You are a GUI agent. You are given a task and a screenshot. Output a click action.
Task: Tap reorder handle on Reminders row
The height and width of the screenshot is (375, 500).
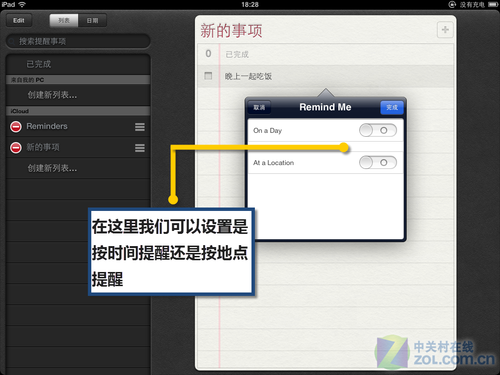point(140,127)
